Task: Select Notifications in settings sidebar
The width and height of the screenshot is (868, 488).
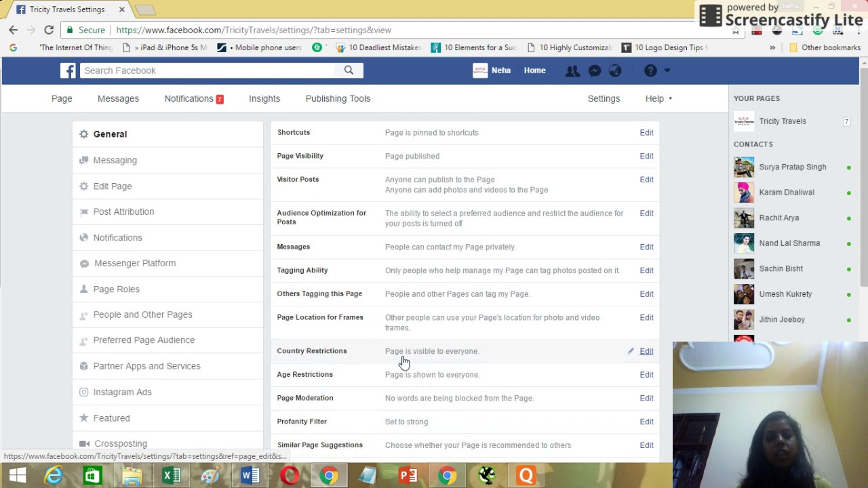Action: click(x=167, y=237)
